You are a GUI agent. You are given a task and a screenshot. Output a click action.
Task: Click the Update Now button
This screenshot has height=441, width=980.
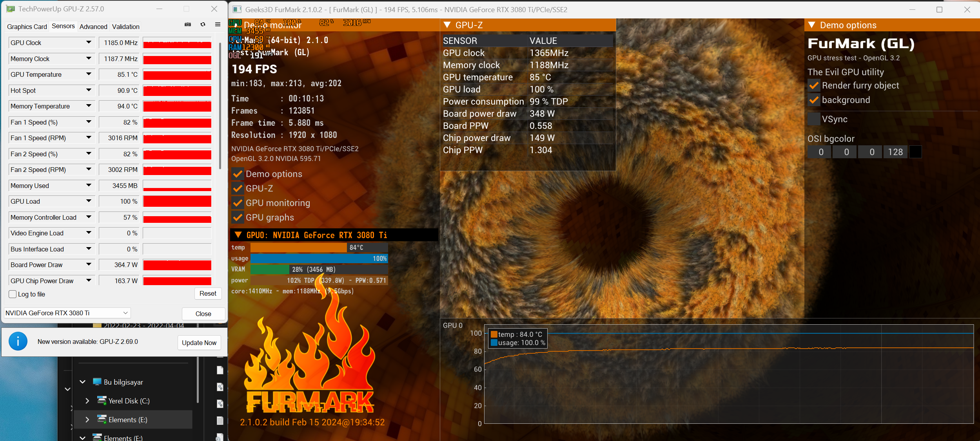(x=199, y=343)
